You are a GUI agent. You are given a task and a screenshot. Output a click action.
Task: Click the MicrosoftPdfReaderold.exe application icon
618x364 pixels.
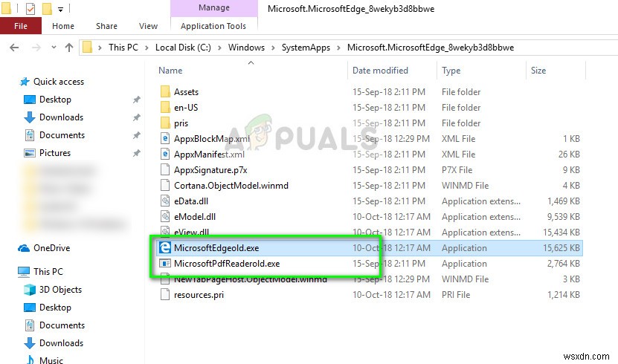(x=165, y=263)
